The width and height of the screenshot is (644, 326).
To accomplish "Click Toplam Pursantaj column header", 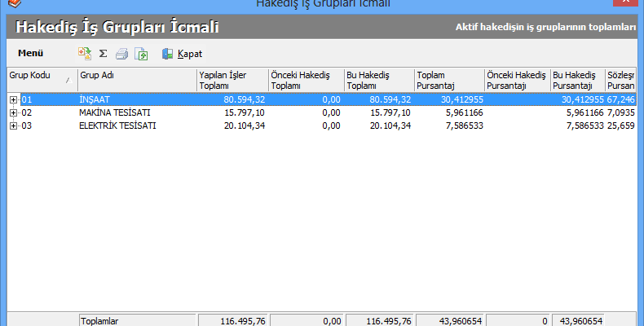I will pyautogui.click(x=448, y=80).
